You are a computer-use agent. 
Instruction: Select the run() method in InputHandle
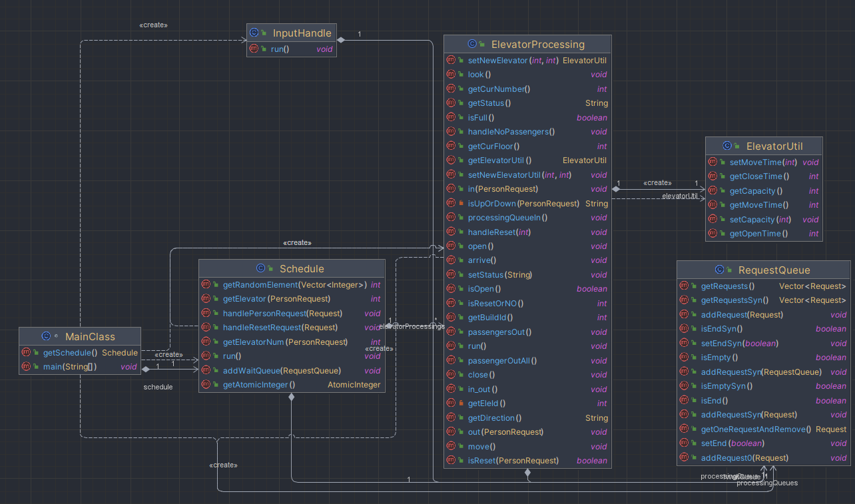pyautogui.click(x=291, y=49)
